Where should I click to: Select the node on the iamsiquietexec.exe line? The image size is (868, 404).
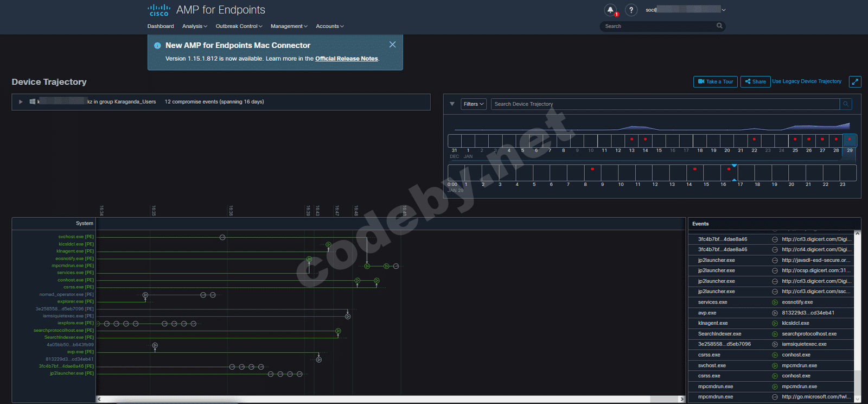click(348, 317)
